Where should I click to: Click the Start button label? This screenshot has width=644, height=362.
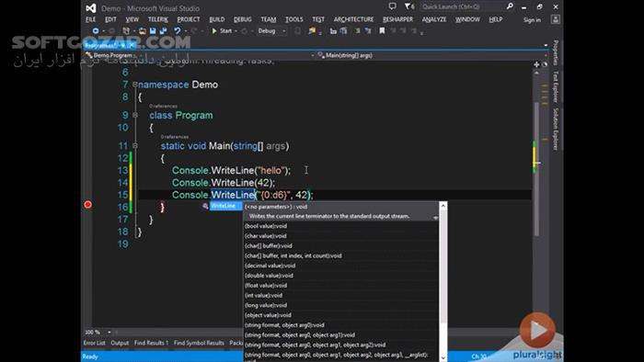(226, 30)
